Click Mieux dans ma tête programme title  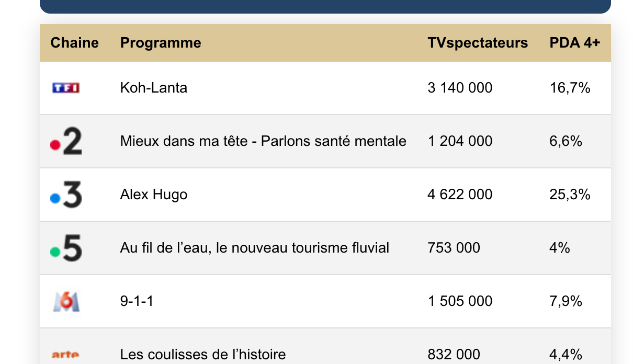coord(263,141)
